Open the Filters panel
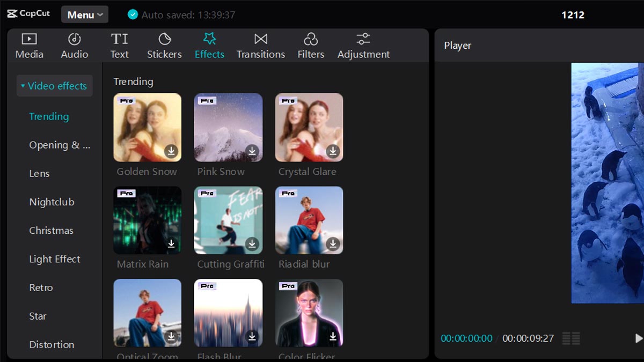 pyautogui.click(x=311, y=45)
